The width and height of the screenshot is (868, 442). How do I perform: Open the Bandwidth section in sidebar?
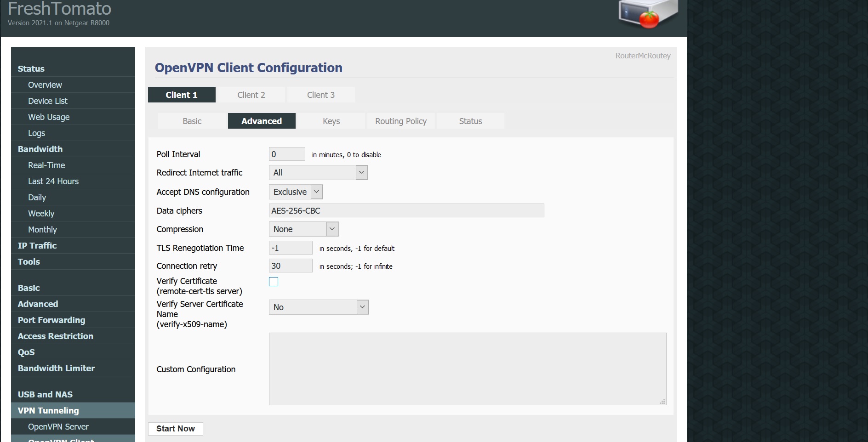pos(73,149)
